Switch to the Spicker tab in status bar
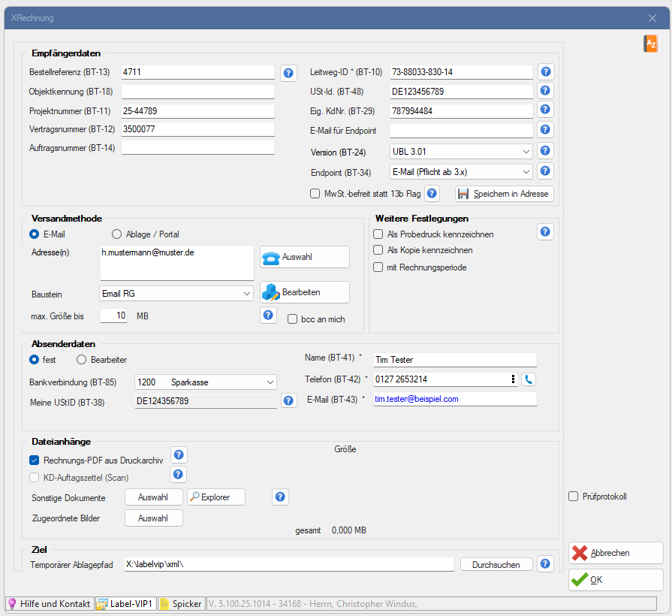672x616 pixels. click(180, 604)
